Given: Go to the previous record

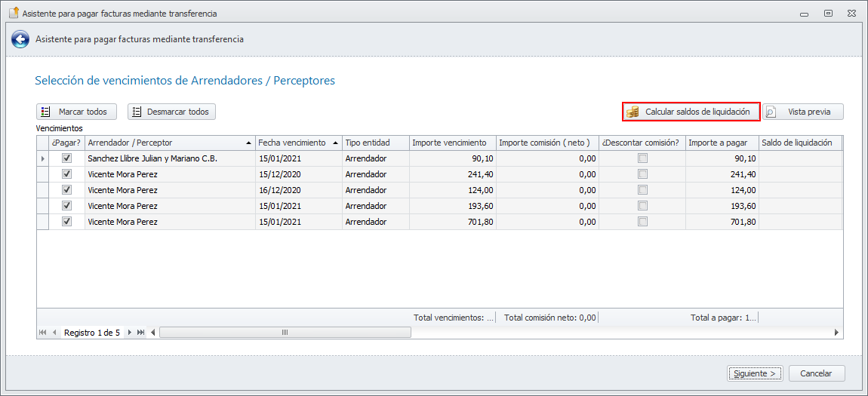Looking at the screenshot, I should point(54,333).
